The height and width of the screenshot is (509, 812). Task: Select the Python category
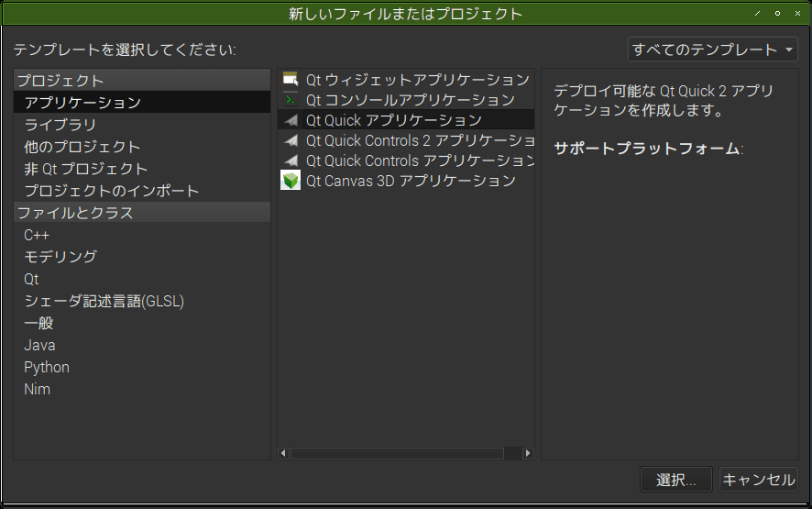pos(142,367)
